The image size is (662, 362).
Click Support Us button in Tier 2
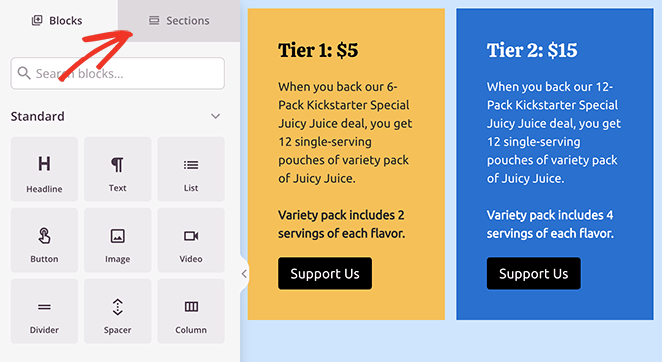coord(534,274)
